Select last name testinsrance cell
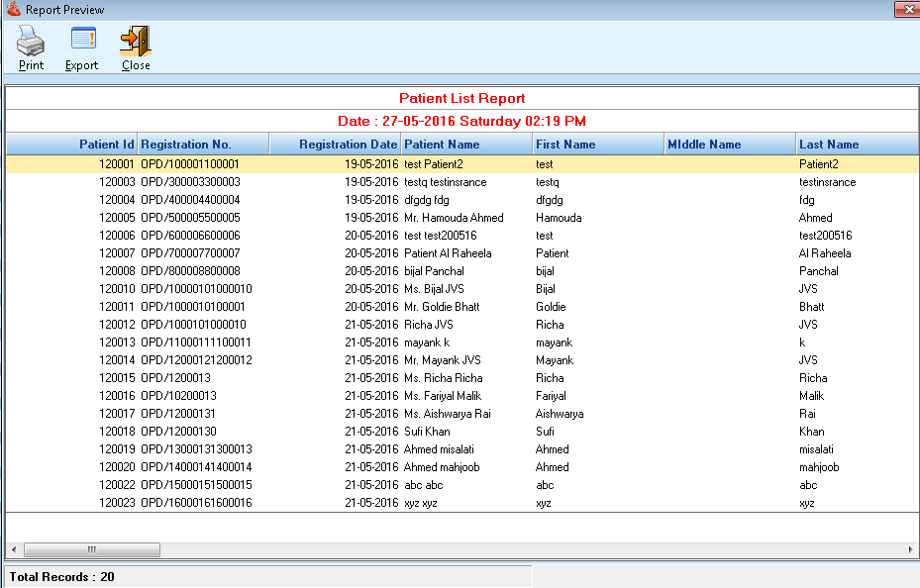The width and height of the screenshot is (920, 588). point(827,182)
